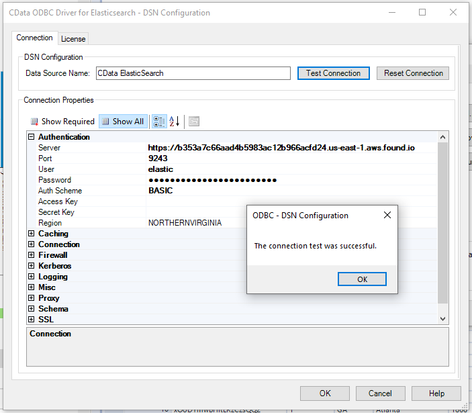Image resolution: width=472 pixels, height=413 pixels.
Task: Click the property grid scroll up arrow
Action: (x=443, y=137)
